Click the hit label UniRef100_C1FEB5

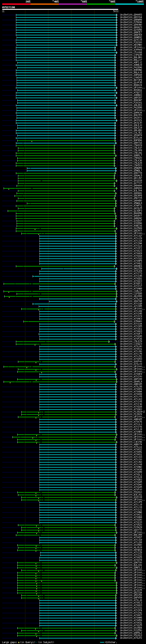click(131, 294)
